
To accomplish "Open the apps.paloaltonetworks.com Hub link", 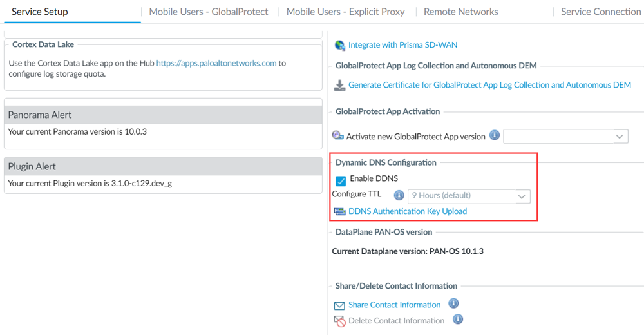I will coord(216,63).
